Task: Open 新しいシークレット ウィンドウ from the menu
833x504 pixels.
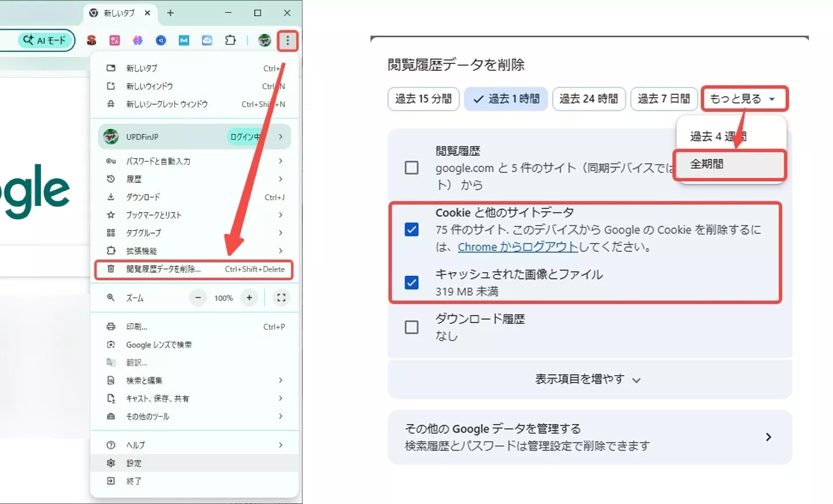Action: [194, 104]
